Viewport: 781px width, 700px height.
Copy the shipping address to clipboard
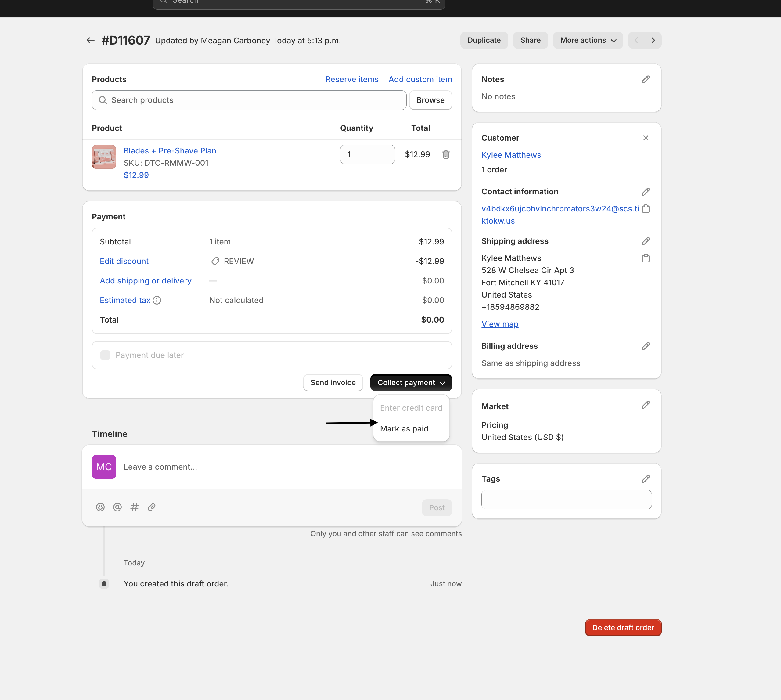click(x=646, y=258)
